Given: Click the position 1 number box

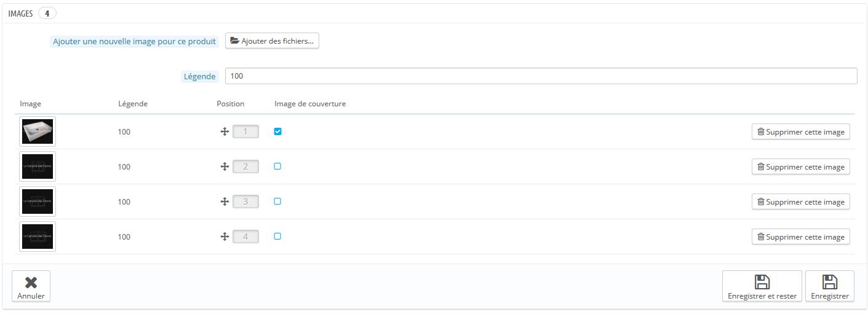Looking at the screenshot, I should pos(245,131).
